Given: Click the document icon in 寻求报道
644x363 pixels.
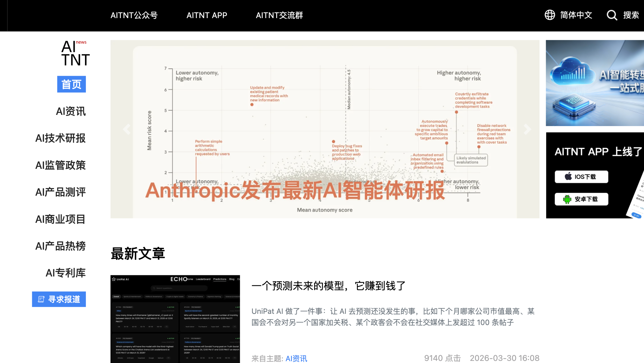Looking at the screenshot, I should (41, 299).
